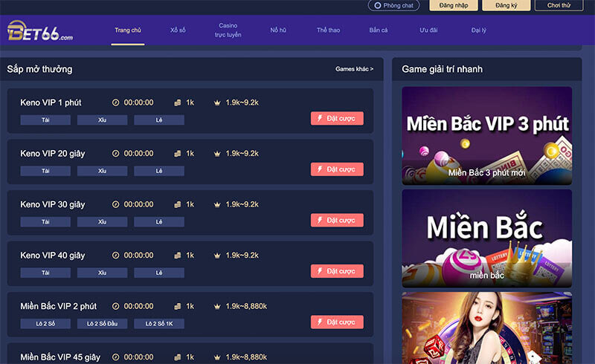The image size is (595, 364).
Task: Select Xỉu in Keno VIP 30 giây
Action: [x=102, y=221]
